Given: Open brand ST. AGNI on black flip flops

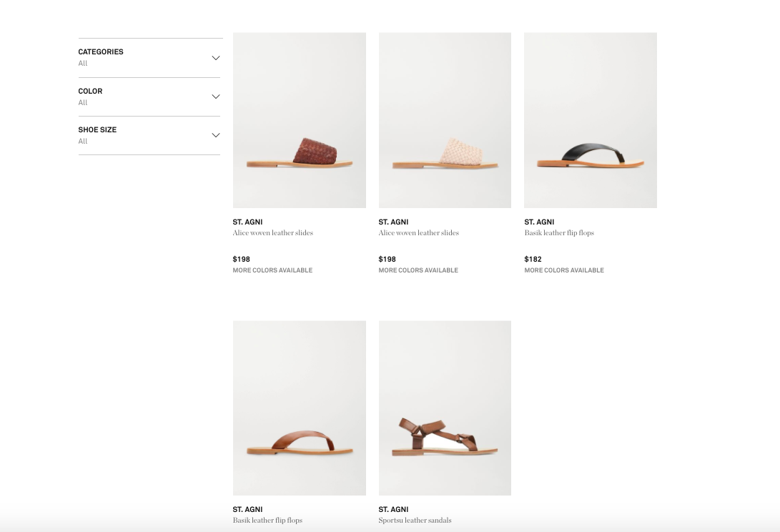Looking at the screenshot, I should 539,222.
